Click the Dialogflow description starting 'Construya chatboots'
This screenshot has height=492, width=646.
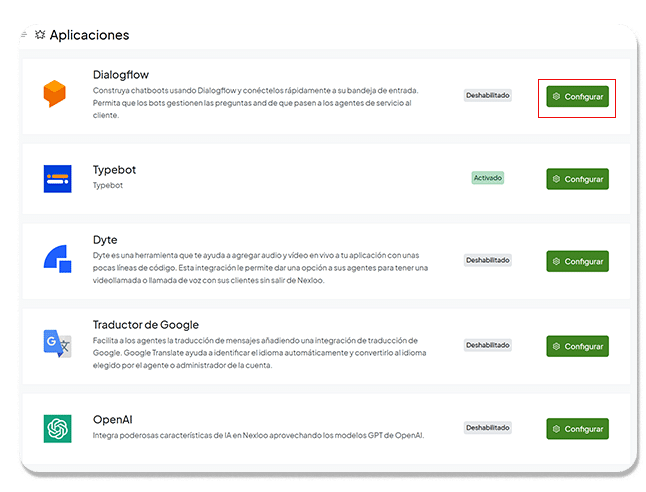tap(255, 103)
